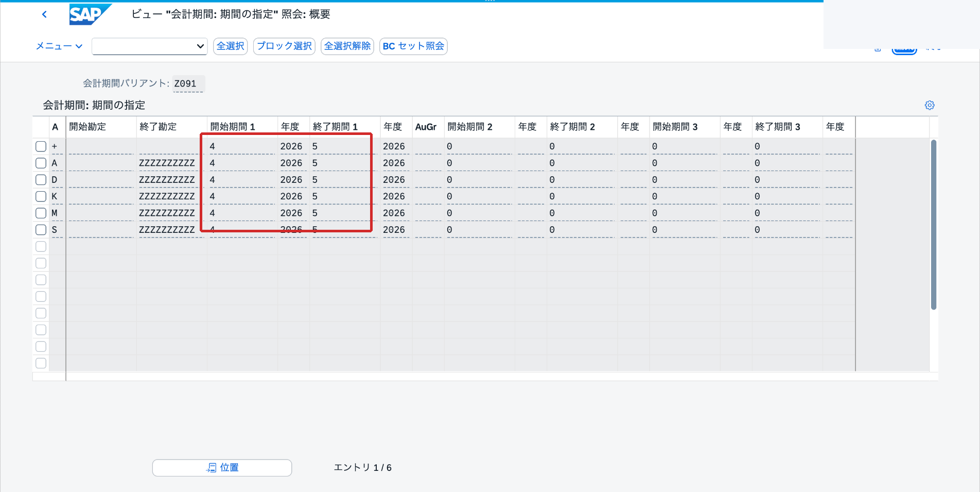Image resolution: width=980 pixels, height=492 pixels.
Task: Select the row checkbox for account type D
Action: pyautogui.click(x=41, y=180)
